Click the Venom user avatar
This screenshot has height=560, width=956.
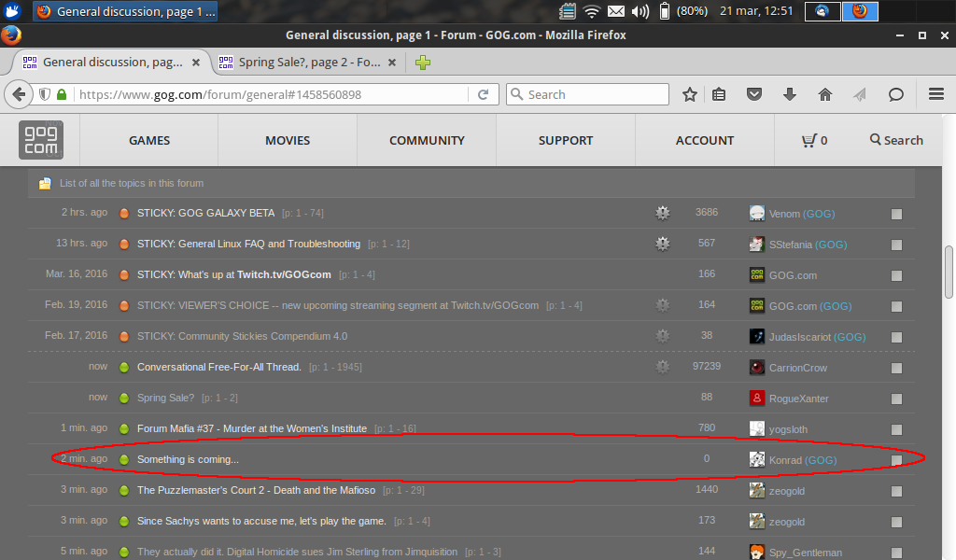pyautogui.click(x=756, y=214)
